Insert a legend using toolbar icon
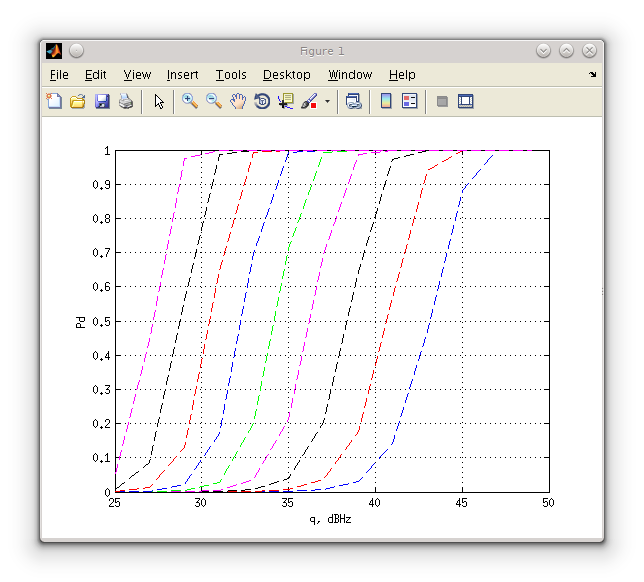Image resolution: width=644 pixels, height=582 pixels. 409,101
